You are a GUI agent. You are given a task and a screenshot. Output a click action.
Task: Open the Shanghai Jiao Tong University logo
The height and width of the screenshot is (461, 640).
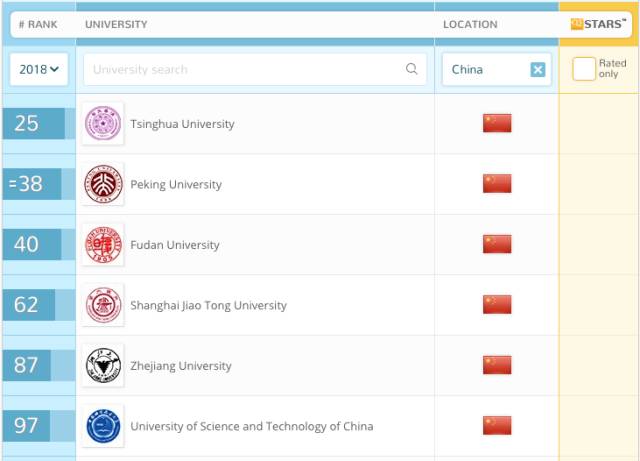click(x=103, y=305)
